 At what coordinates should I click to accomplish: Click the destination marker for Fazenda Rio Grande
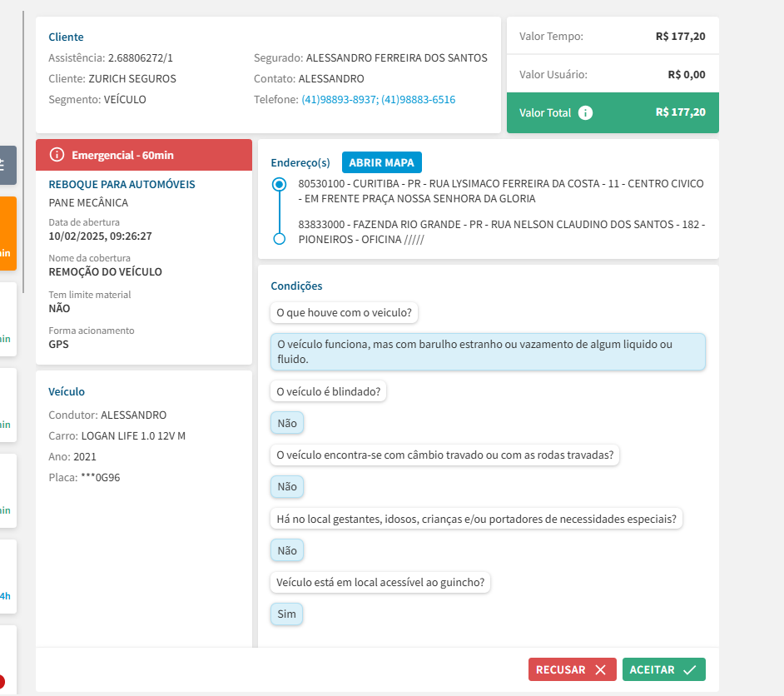[280, 239]
